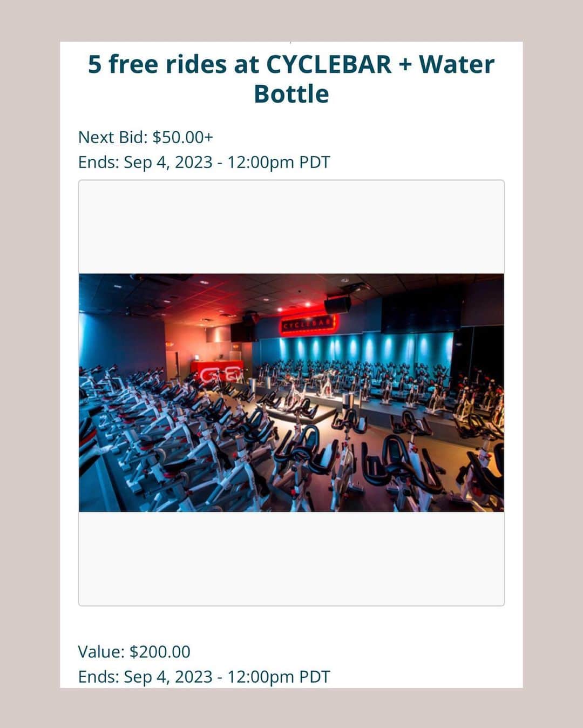Click the empty gray area above the studio photo
Viewport: 583px width, 728px height.
point(291,227)
